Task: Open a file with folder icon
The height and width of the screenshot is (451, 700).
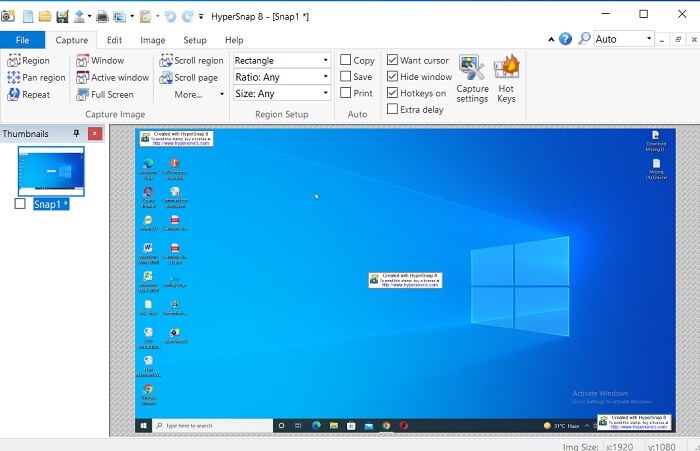Action: 45,17
